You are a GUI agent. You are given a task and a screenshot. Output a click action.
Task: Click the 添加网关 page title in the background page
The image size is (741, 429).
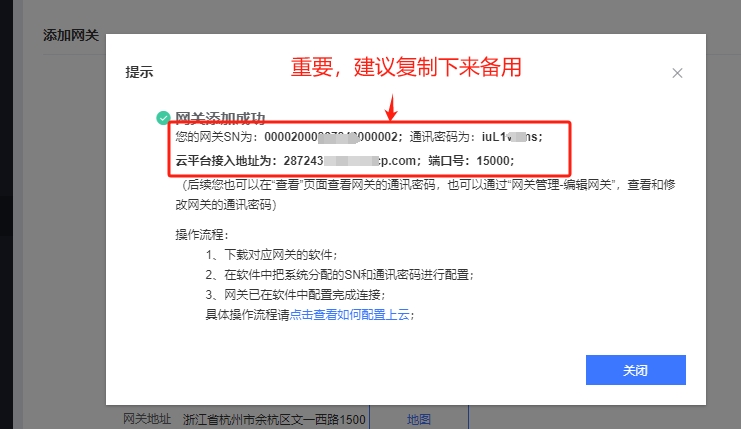[x=71, y=35]
